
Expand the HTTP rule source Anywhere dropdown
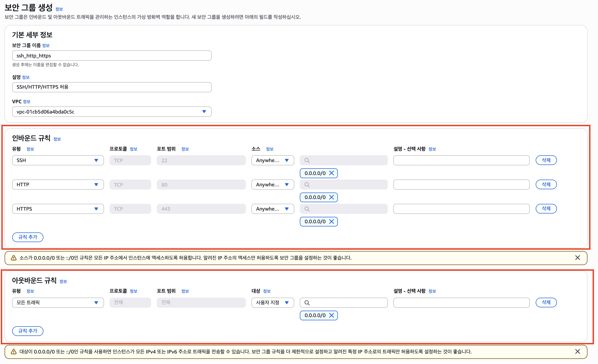point(273,185)
